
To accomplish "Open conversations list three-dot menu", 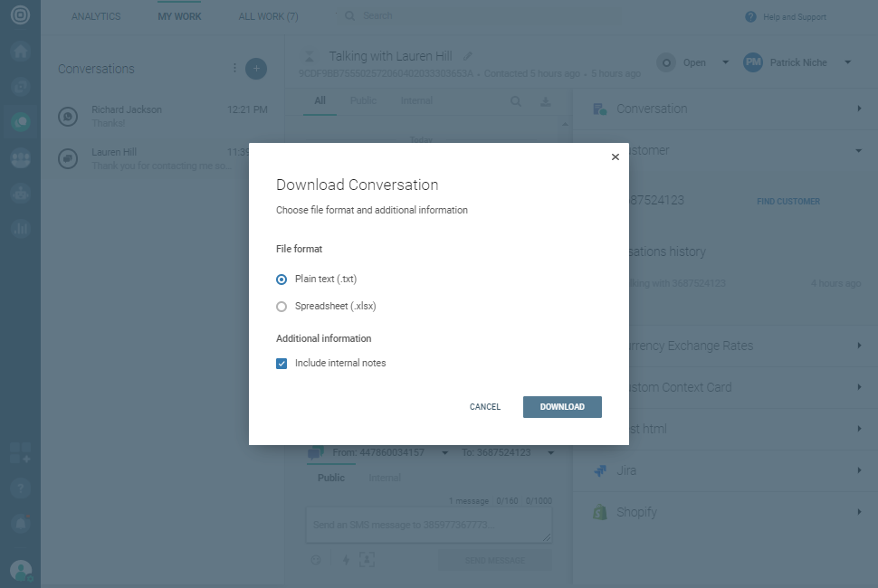I will tap(235, 69).
